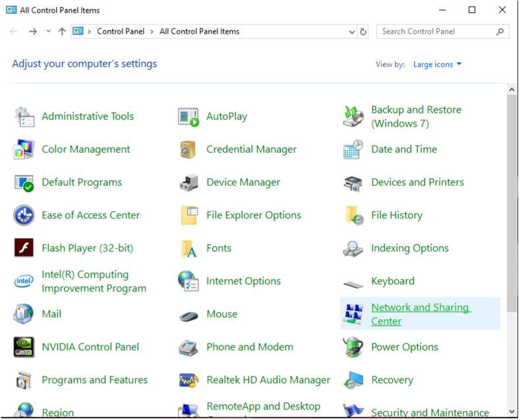Click the AutoPlay icon
The image size is (520, 420).
tap(188, 117)
